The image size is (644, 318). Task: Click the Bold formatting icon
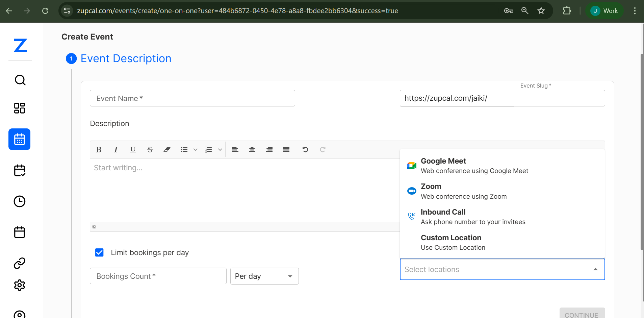[99, 149]
